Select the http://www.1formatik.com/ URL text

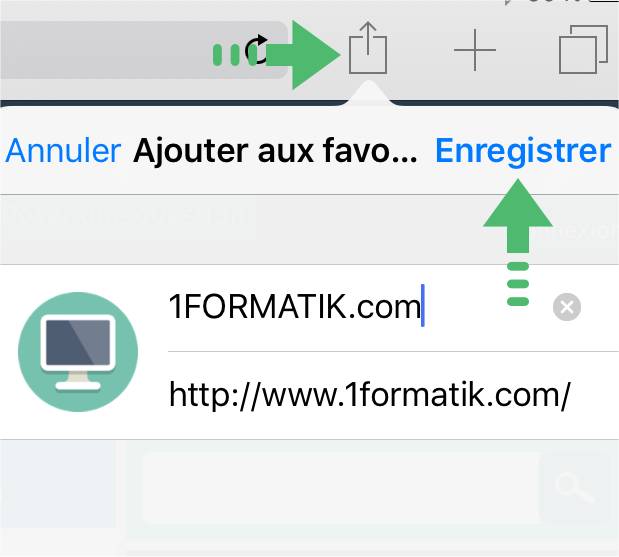370,394
